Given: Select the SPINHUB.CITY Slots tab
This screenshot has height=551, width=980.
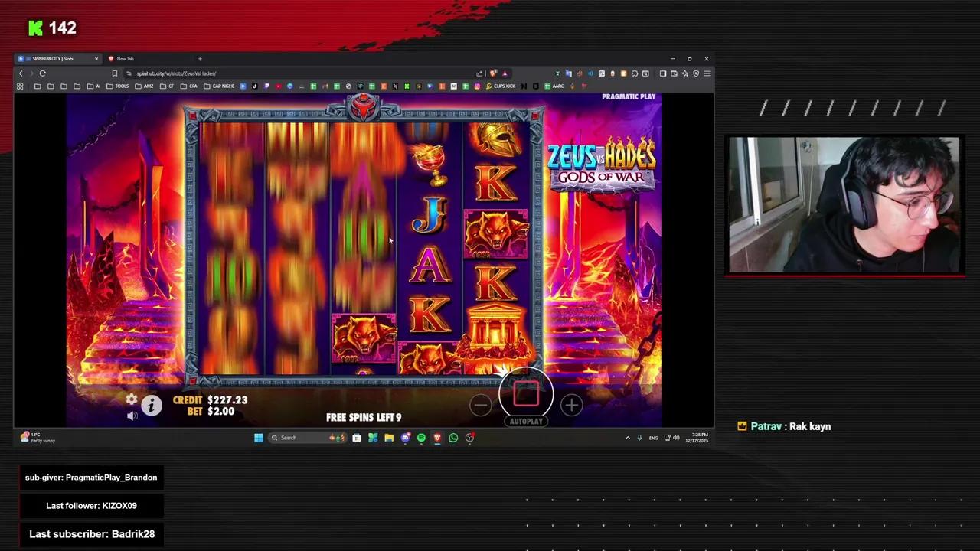Looking at the screenshot, I should (x=54, y=58).
